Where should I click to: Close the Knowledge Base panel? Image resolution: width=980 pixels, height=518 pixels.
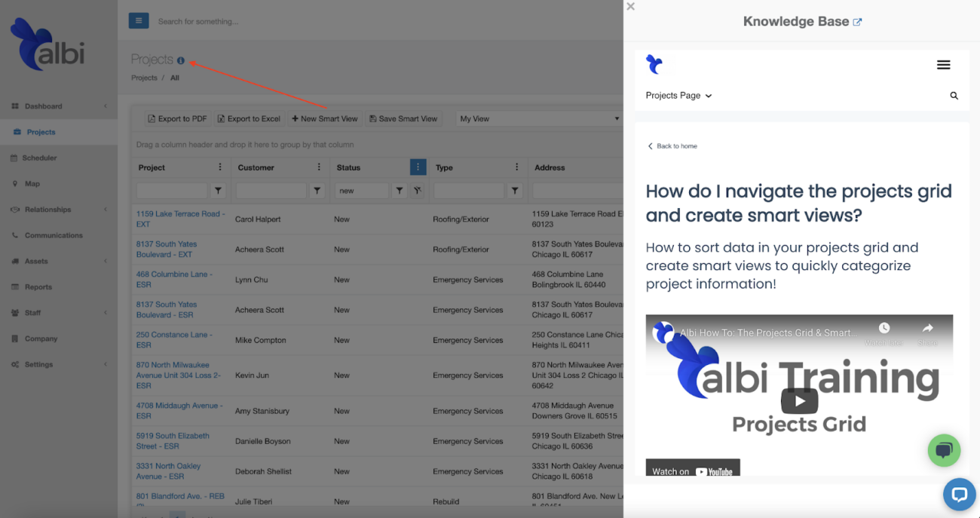(x=631, y=7)
